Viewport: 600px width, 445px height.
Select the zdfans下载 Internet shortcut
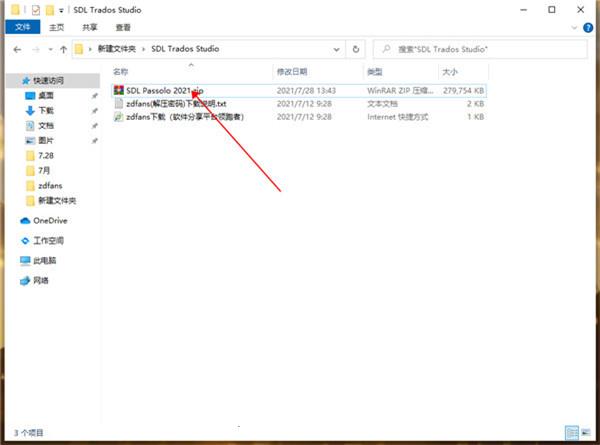[185, 117]
